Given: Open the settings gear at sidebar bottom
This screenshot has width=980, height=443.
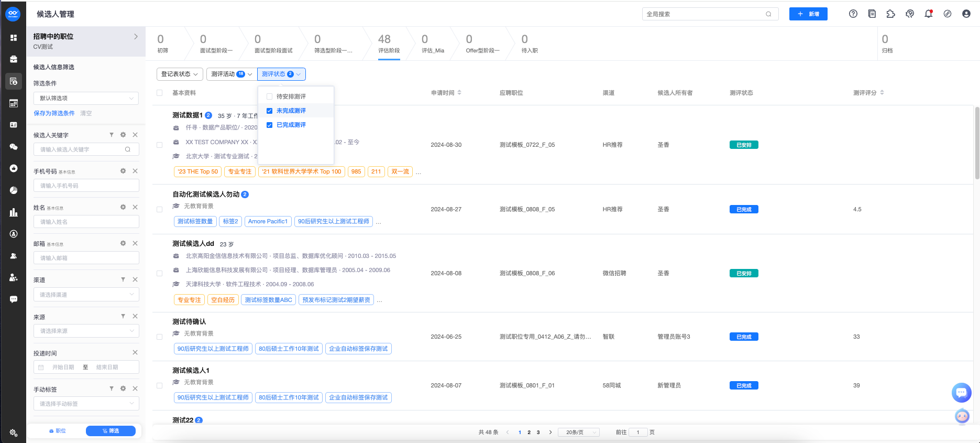Looking at the screenshot, I should click(x=14, y=433).
